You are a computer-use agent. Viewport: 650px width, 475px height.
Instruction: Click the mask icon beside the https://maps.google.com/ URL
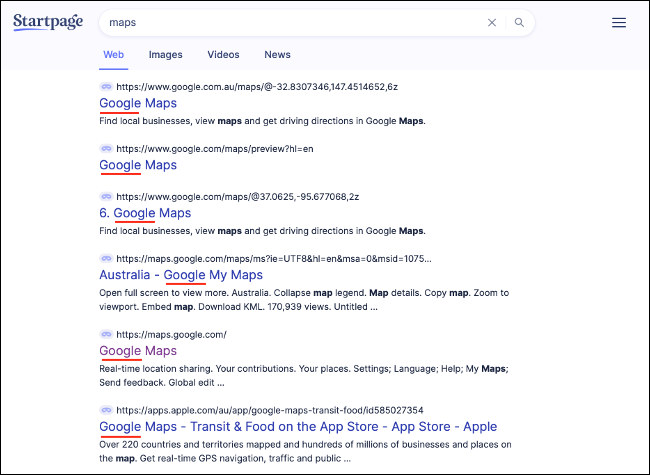pos(106,334)
